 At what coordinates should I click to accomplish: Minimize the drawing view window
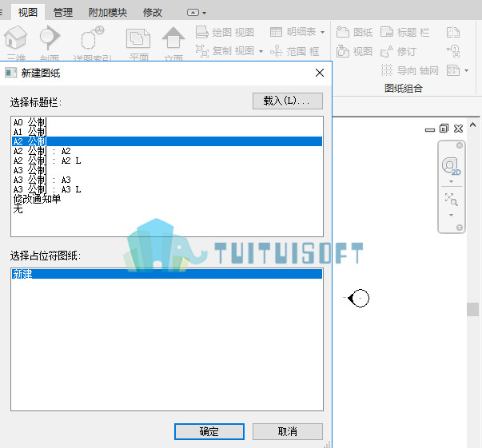(430, 130)
